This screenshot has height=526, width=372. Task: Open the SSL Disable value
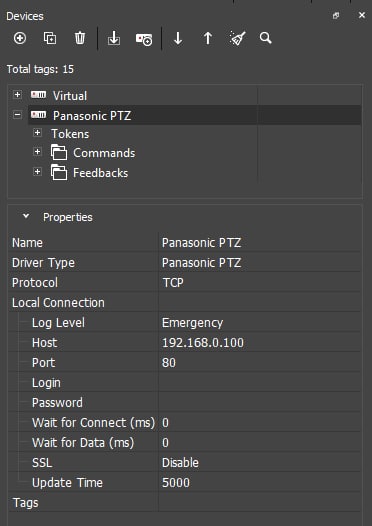point(260,463)
